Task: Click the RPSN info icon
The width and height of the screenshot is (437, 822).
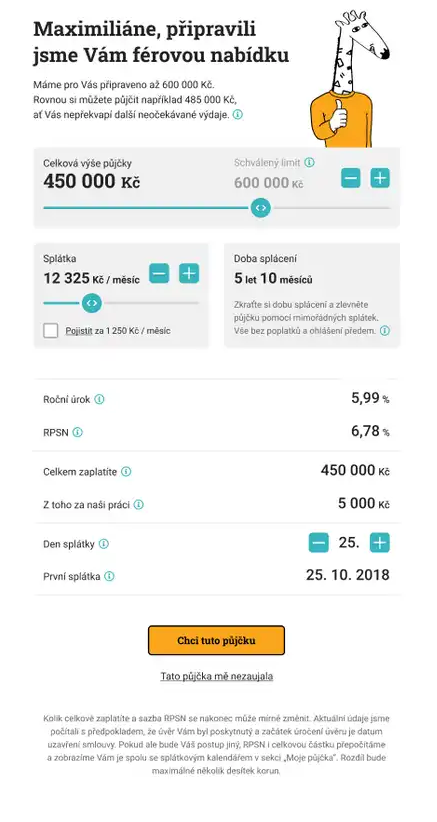Action: (x=78, y=432)
